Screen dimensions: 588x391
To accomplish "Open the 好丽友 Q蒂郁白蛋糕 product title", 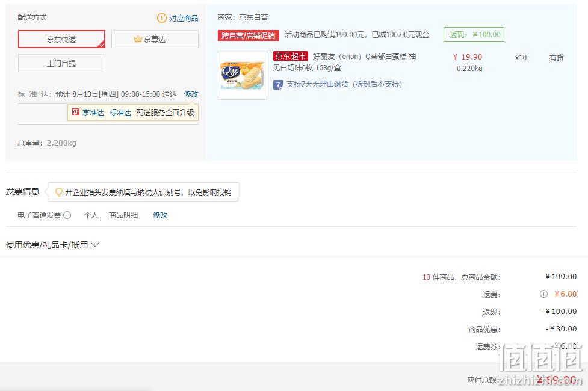I will (x=345, y=62).
